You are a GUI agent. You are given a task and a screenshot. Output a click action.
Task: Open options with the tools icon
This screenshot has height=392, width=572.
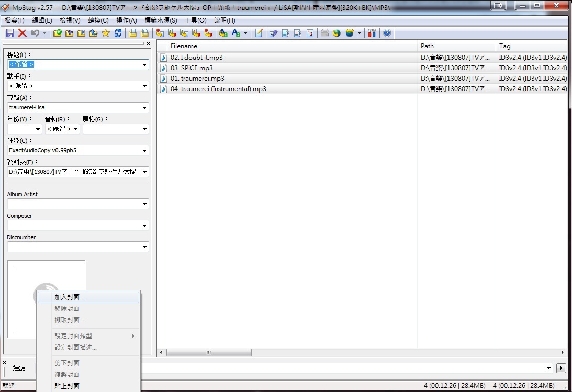372,33
